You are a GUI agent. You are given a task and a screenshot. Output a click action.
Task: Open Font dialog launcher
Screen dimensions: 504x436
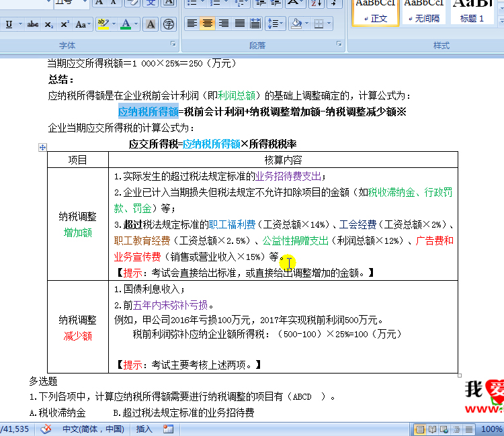coord(173,44)
